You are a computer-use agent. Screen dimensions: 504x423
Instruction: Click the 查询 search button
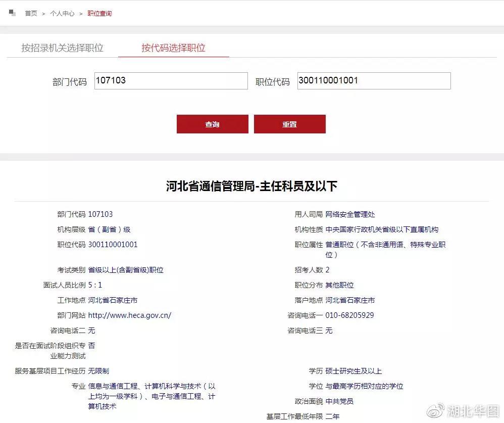[x=213, y=124]
